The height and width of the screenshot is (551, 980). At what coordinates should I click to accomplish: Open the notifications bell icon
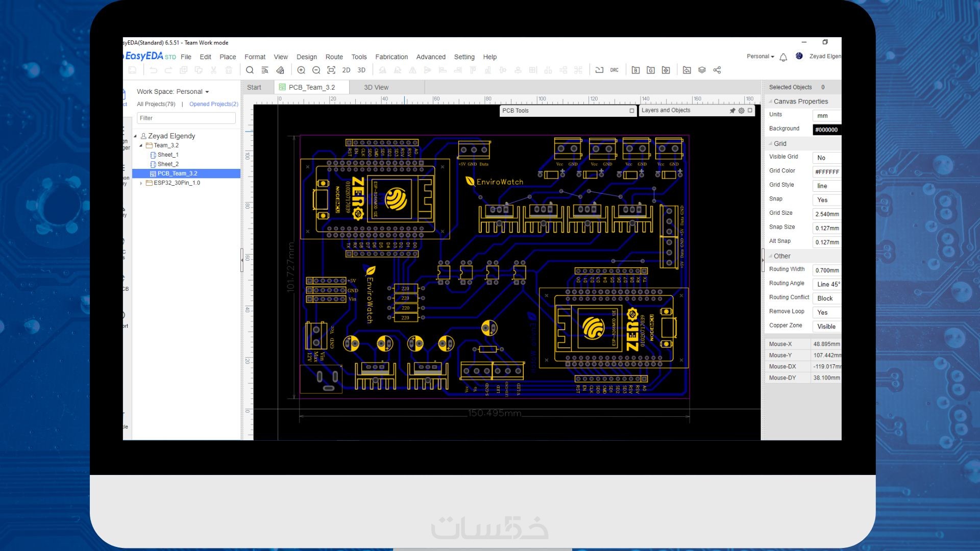(783, 57)
